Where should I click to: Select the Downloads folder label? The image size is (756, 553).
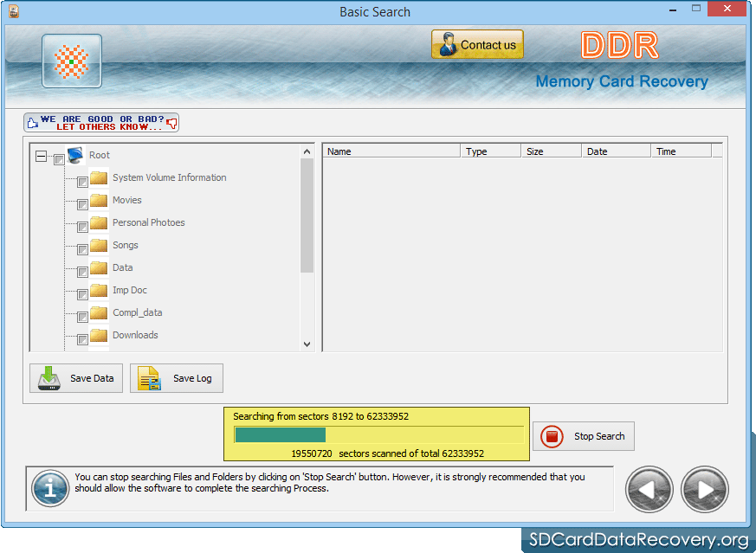tap(135, 335)
